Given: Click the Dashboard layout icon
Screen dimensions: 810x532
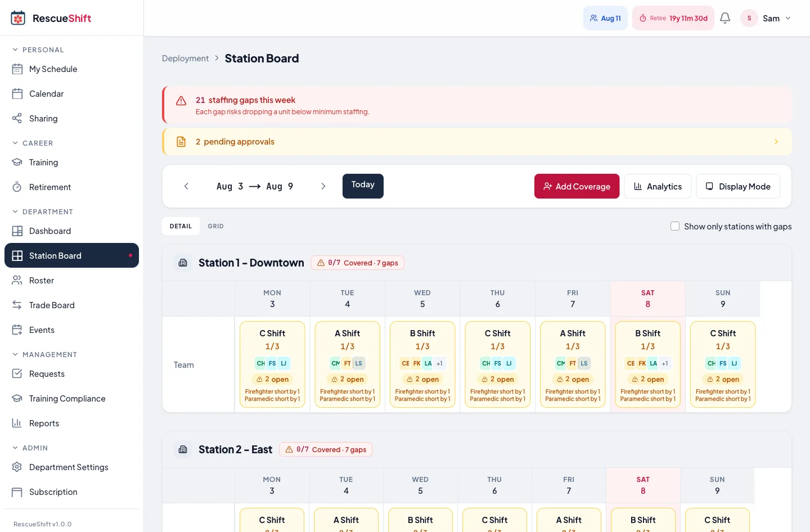Looking at the screenshot, I should pos(17,231).
